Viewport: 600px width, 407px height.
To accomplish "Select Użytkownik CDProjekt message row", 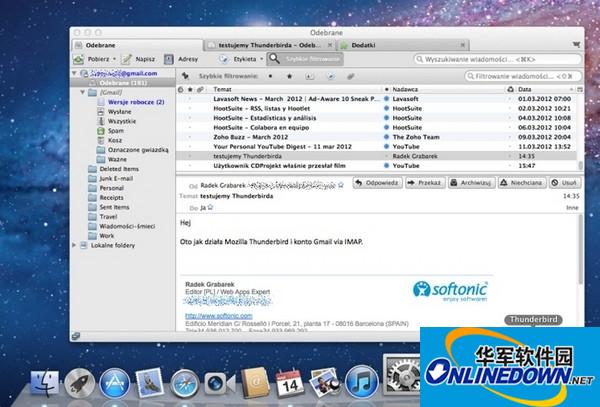I will point(377,166).
